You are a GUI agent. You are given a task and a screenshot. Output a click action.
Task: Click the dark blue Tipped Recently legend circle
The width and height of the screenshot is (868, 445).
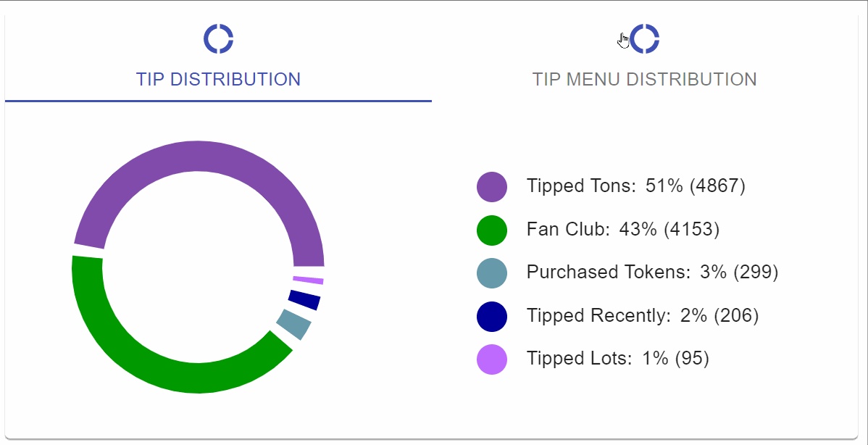point(491,316)
